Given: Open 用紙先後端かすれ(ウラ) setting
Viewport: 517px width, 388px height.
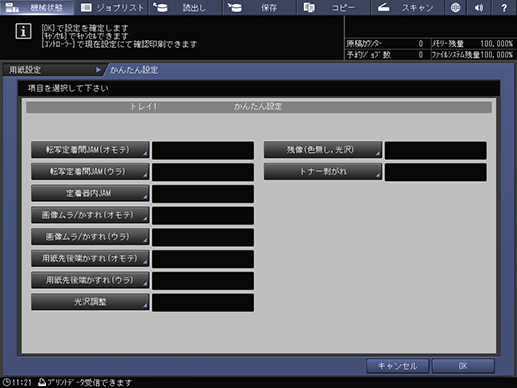Looking at the screenshot, I should click(x=90, y=280).
